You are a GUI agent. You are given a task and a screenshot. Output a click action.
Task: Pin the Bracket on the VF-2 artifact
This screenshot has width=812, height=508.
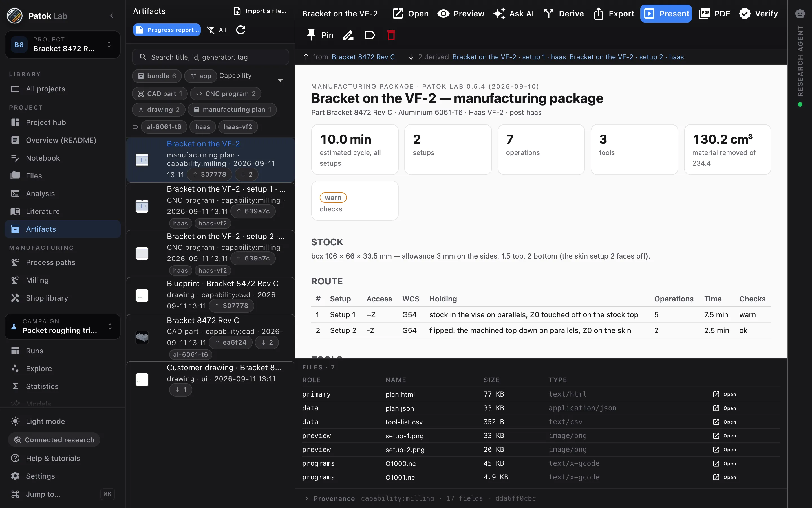point(320,35)
